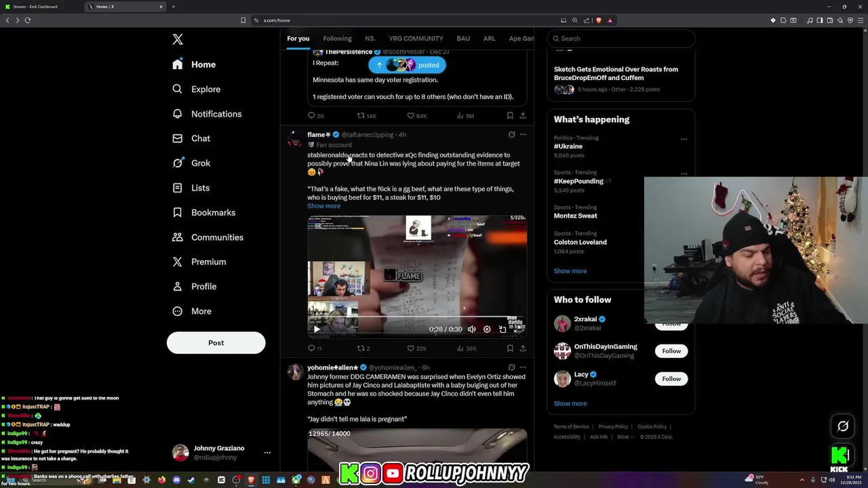
Task: Switch to the ARL tab
Action: coord(489,39)
